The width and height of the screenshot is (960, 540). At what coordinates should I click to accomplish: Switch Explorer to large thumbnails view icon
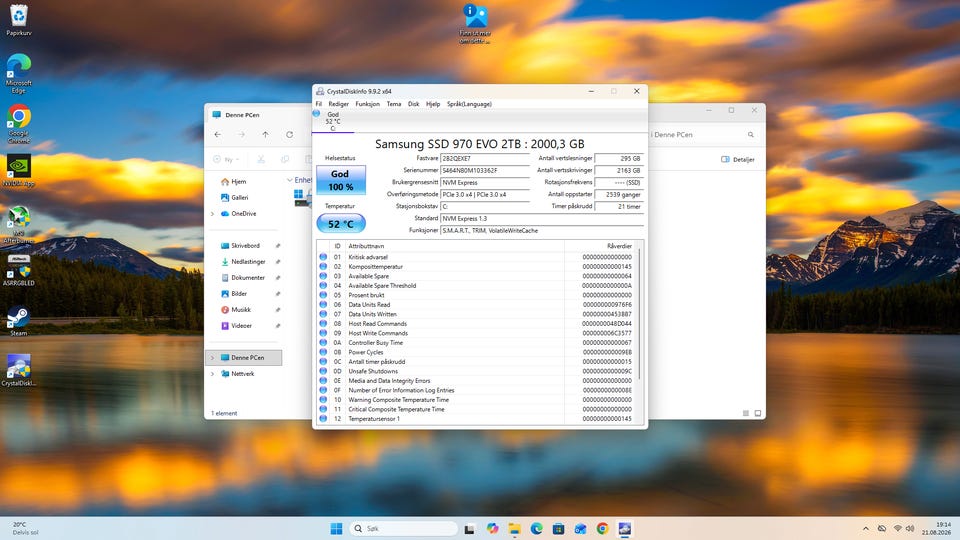(758, 413)
